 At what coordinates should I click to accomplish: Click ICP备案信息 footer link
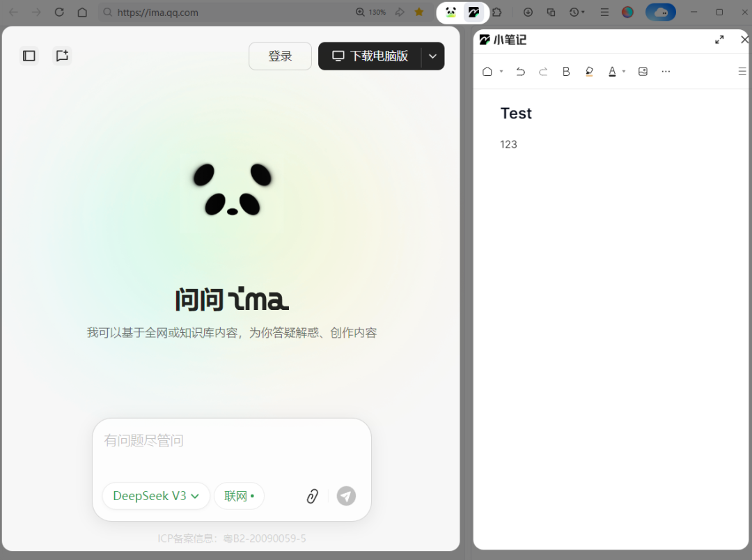click(x=232, y=538)
